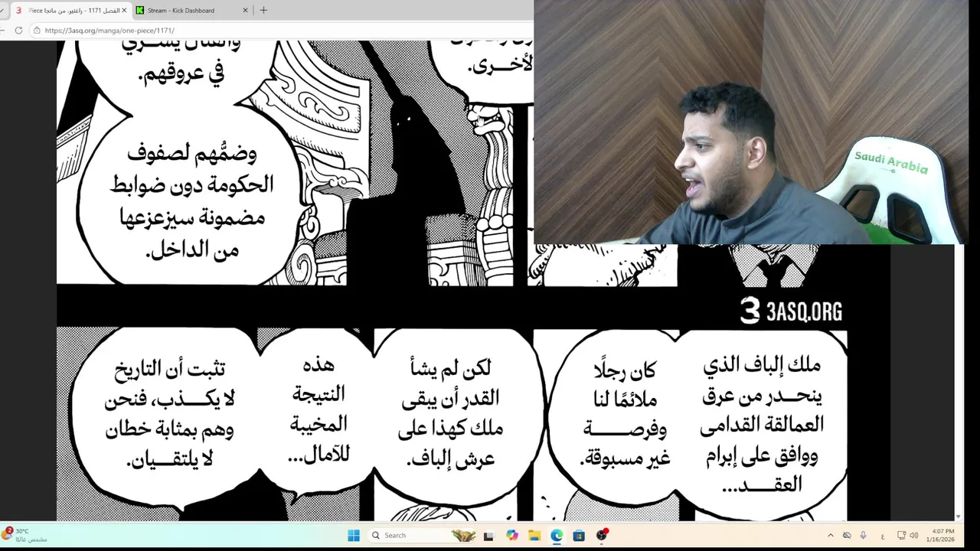Open the volume speaker icon
The image size is (980, 551).
914,535
